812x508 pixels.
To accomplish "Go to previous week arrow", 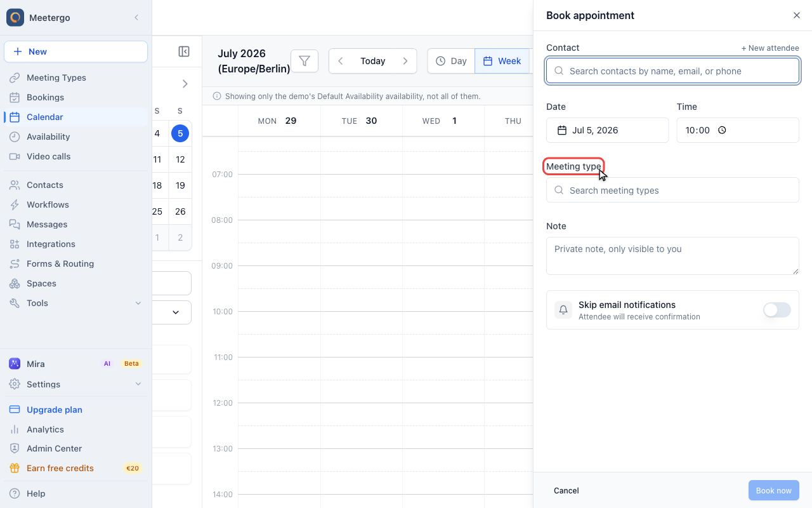I will 341,61.
